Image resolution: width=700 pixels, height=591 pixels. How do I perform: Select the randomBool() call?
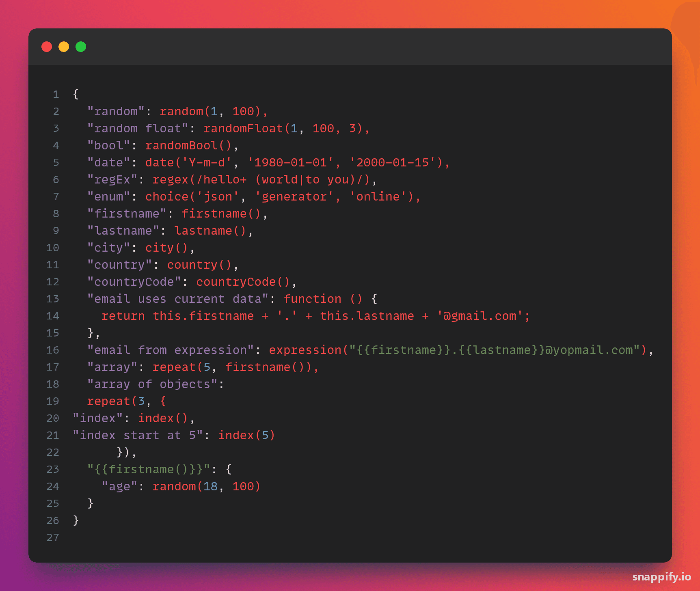pyautogui.click(x=188, y=145)
